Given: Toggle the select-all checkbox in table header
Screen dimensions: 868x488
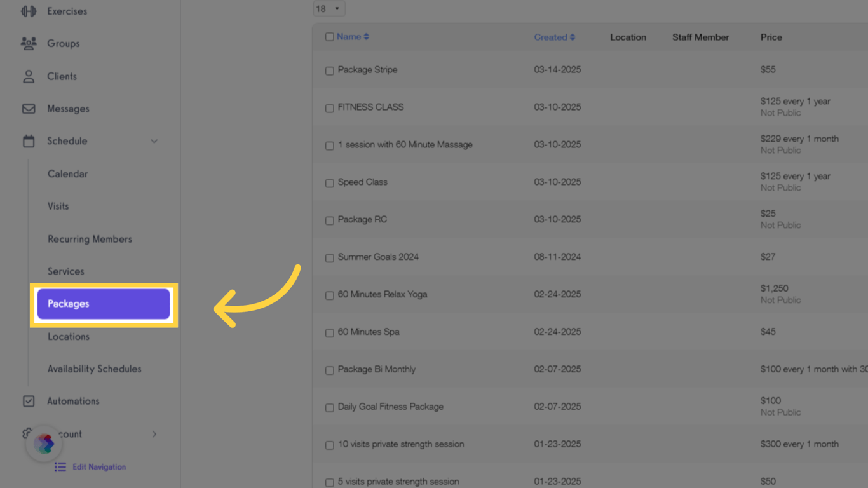Looking at the screenshot, I should (x=329, y=37).
